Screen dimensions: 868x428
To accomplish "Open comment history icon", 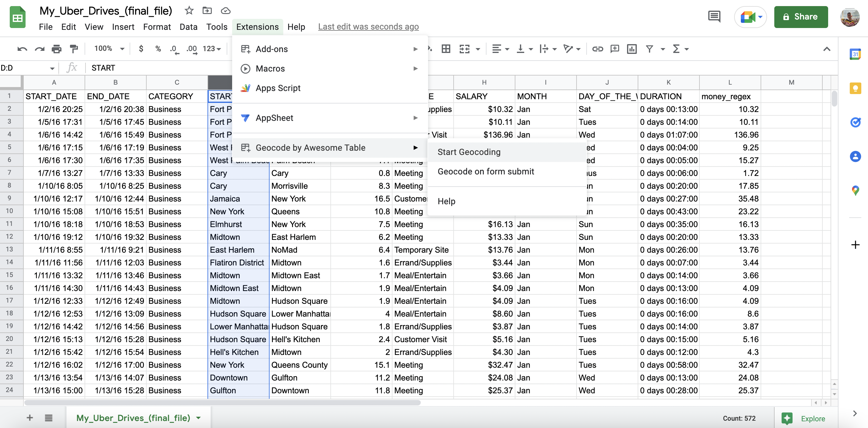I will (714, 16).
